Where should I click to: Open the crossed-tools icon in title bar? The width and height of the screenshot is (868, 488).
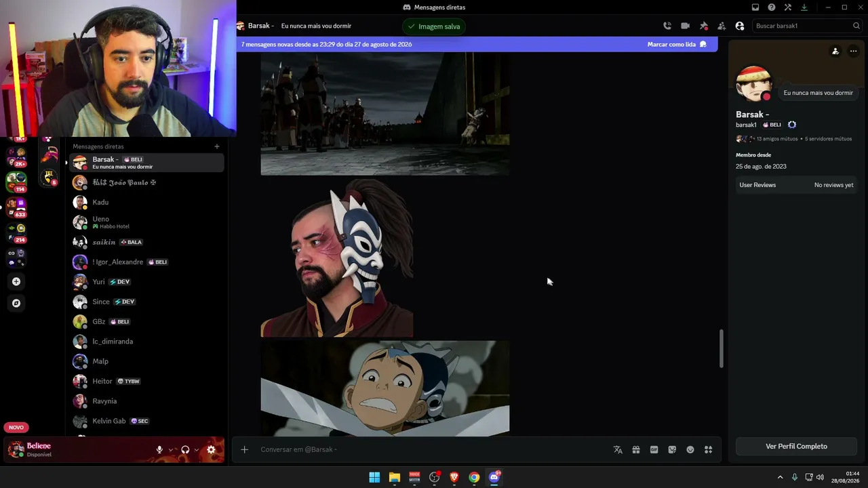point(788,7)
